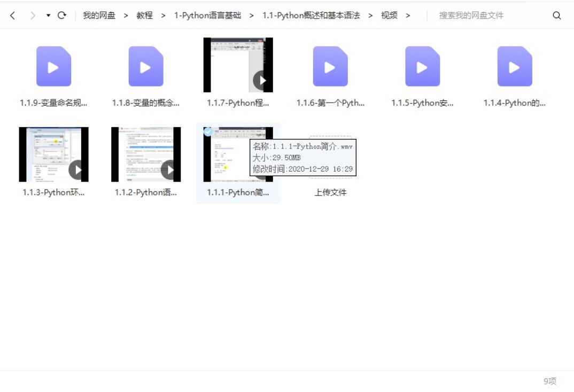Expand the chevron after 视频 breadcrumb
574x392 pixels.
408,15
